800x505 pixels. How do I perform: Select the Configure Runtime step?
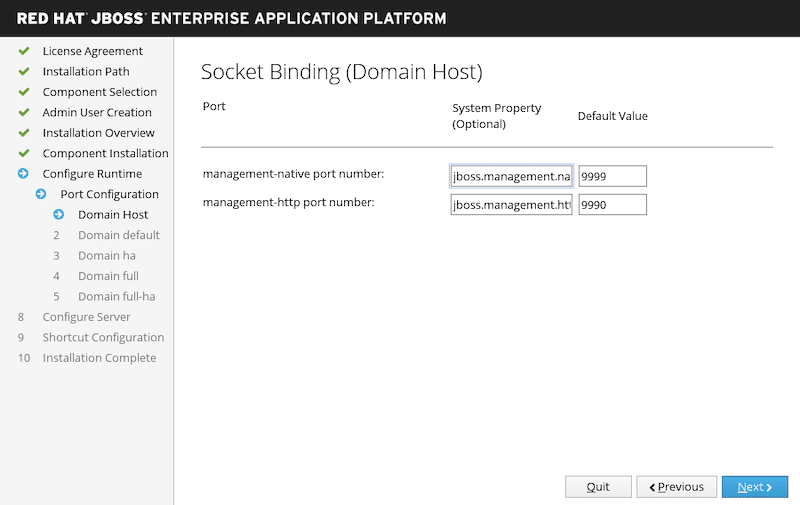pyautogui.click(x=92, y=173)
